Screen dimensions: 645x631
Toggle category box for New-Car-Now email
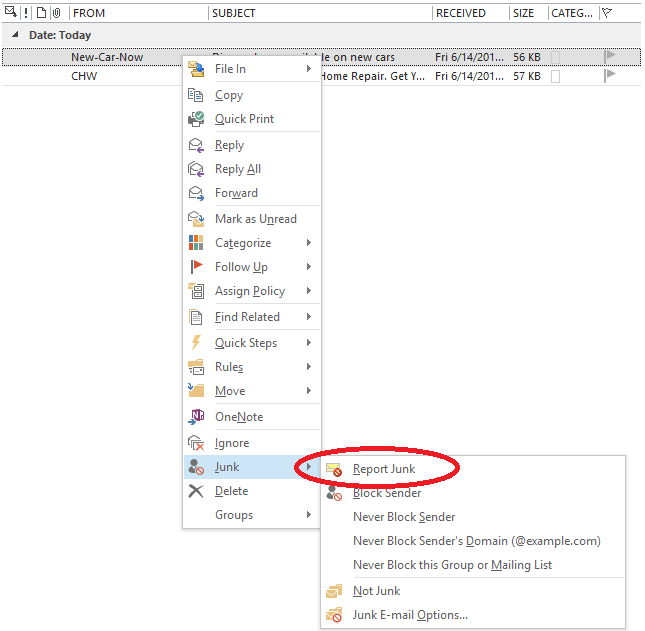click(x=555, y=57)
